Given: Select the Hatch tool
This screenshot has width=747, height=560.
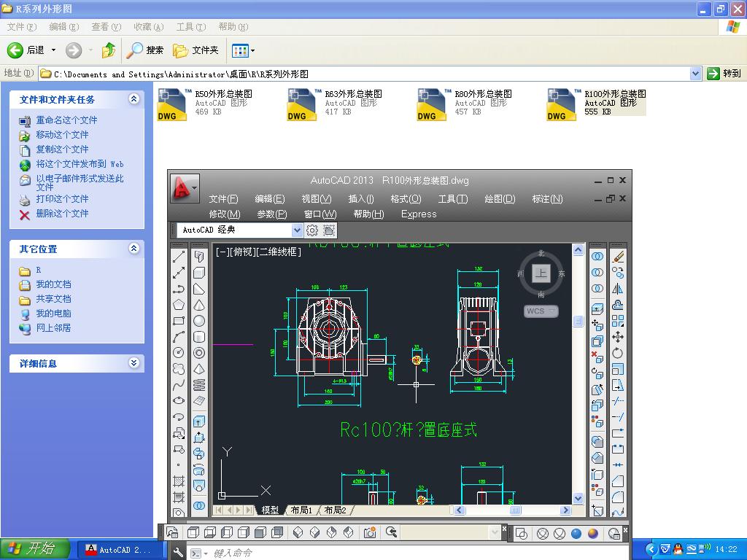Looking at the screenshot, I should tap(179, 481).
